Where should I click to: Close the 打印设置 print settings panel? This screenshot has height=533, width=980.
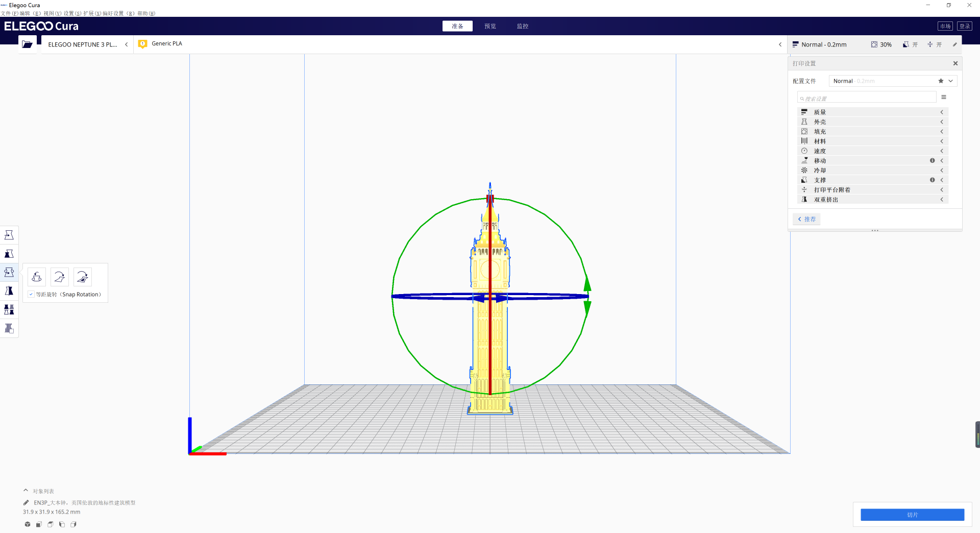pos(955,63)
